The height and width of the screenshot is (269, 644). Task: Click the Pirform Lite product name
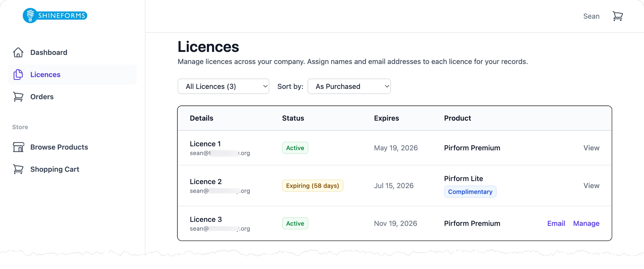[x=463, y=179]
